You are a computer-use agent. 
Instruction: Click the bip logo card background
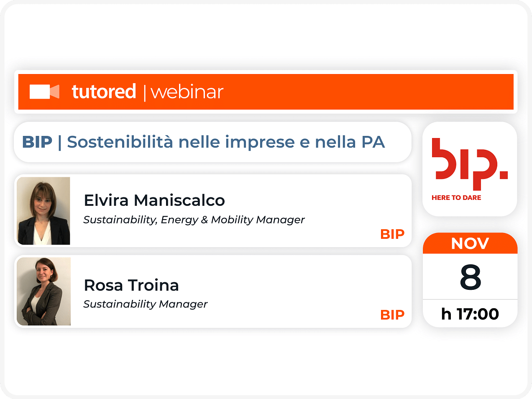click(x=470, y=169)
